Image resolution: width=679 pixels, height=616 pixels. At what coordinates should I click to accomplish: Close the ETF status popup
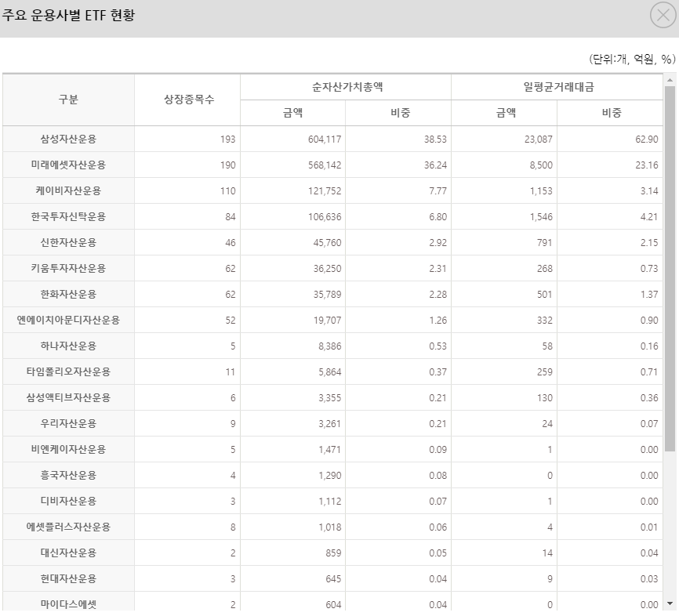(x=663, y=15)
